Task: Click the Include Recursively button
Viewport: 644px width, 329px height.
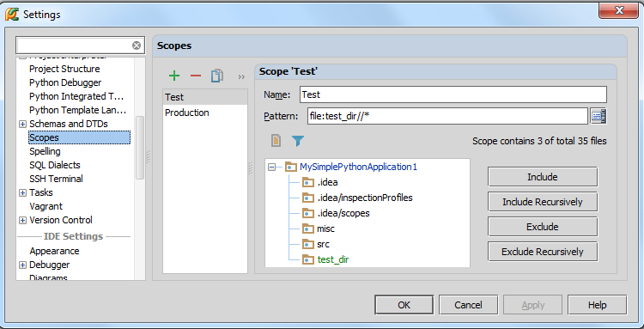Action: click(x=543, y=202)
